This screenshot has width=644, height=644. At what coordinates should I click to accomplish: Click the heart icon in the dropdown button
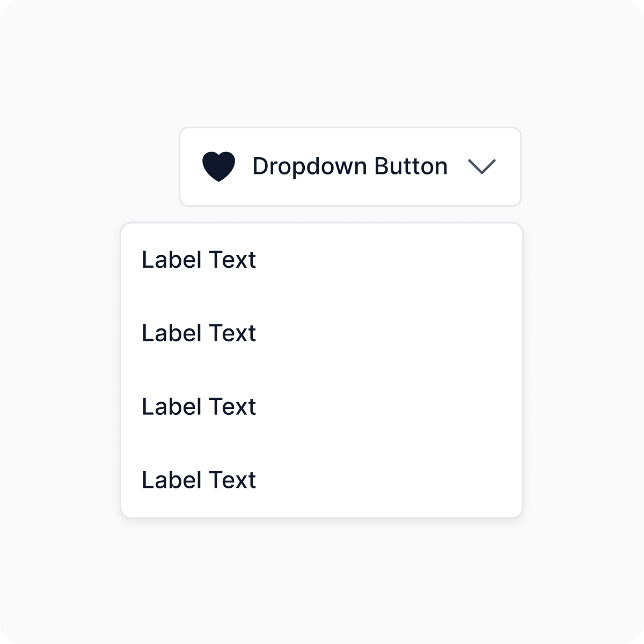point(218,166)
